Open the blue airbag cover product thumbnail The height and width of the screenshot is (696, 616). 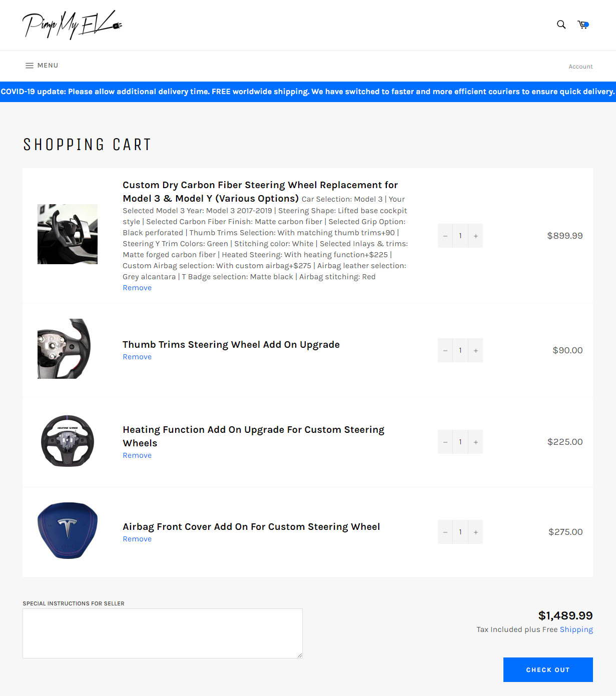point(68,531)
